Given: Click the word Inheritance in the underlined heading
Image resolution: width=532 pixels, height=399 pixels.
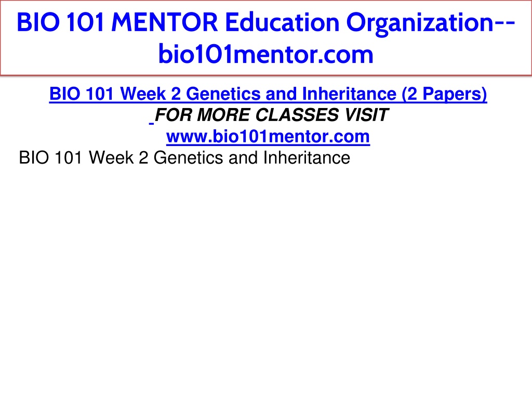Looking at the screenshot, I should click(349, 94).
